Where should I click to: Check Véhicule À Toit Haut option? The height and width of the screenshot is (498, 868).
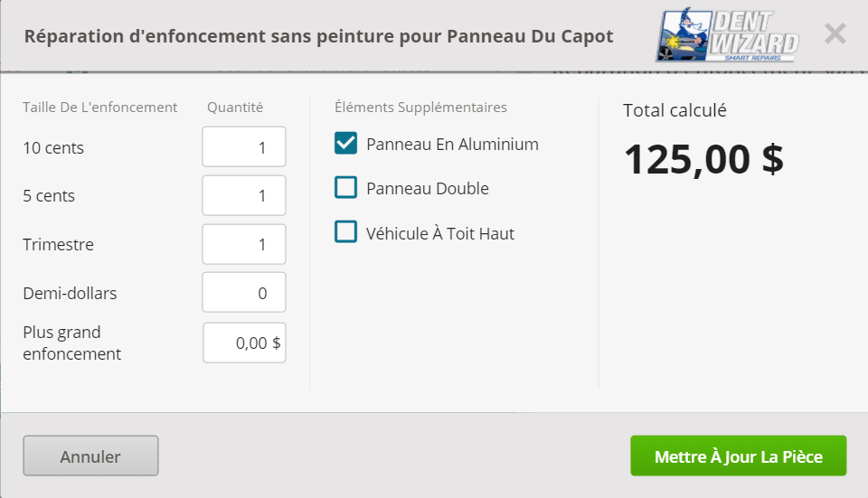(346, 232)
